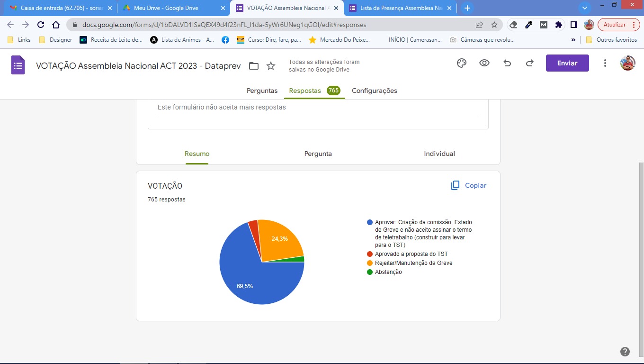Open the customize theme palette icon
Screen dimensions: 644x364
pos(462,63)
